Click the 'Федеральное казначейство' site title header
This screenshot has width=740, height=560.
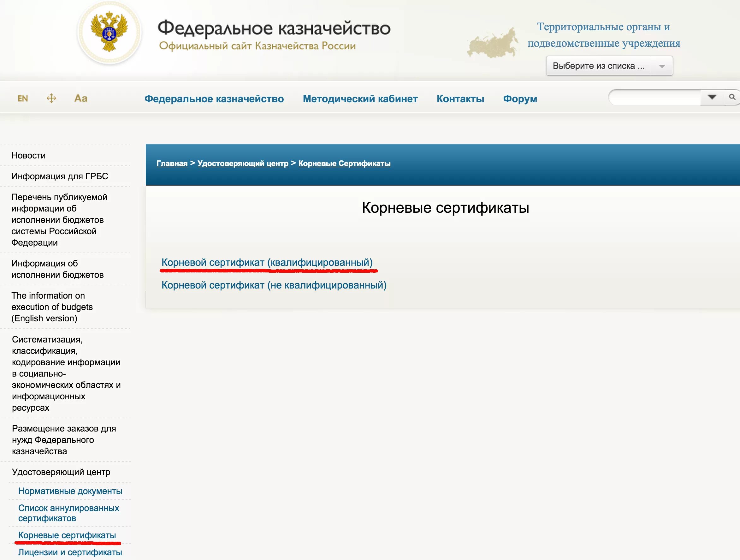[274, 28]
